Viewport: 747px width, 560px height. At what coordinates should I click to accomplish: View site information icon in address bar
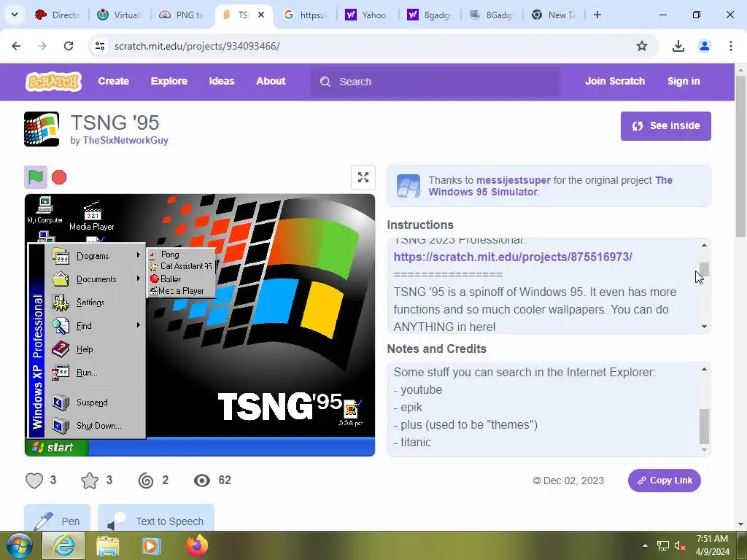99,46
